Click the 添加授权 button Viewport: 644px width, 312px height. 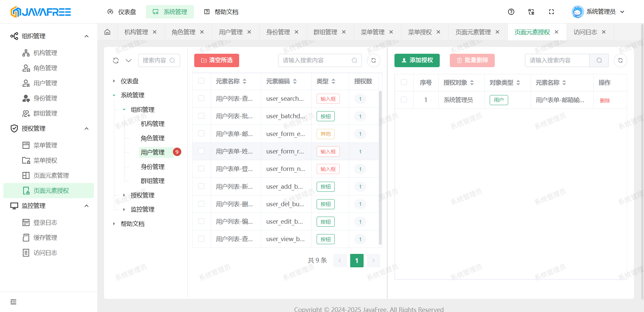(x=417, y=60)
